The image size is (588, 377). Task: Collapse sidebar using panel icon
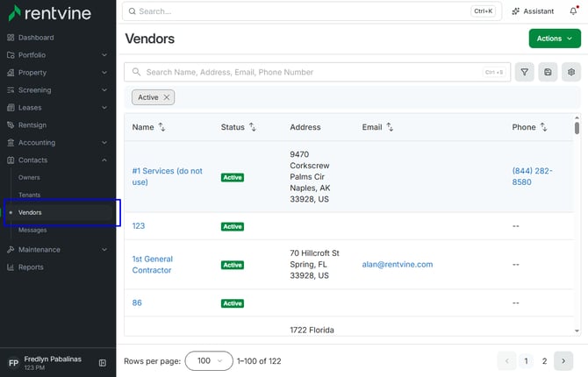click(103, 363)
